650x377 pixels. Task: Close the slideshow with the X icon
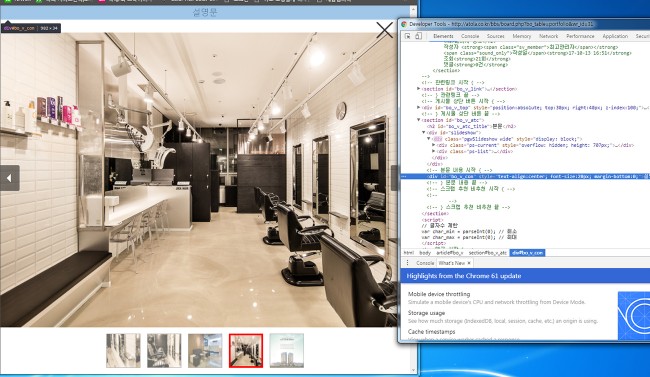(x=384, y=30)
